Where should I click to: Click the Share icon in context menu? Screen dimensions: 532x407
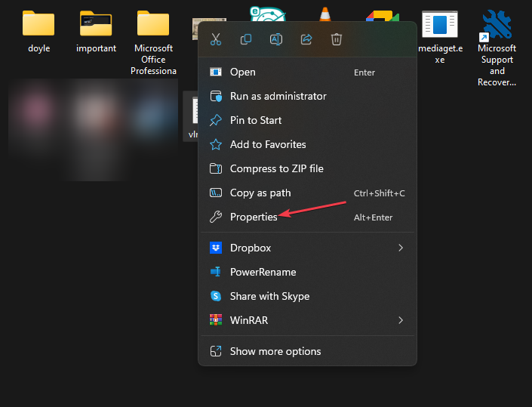(306, 39)
